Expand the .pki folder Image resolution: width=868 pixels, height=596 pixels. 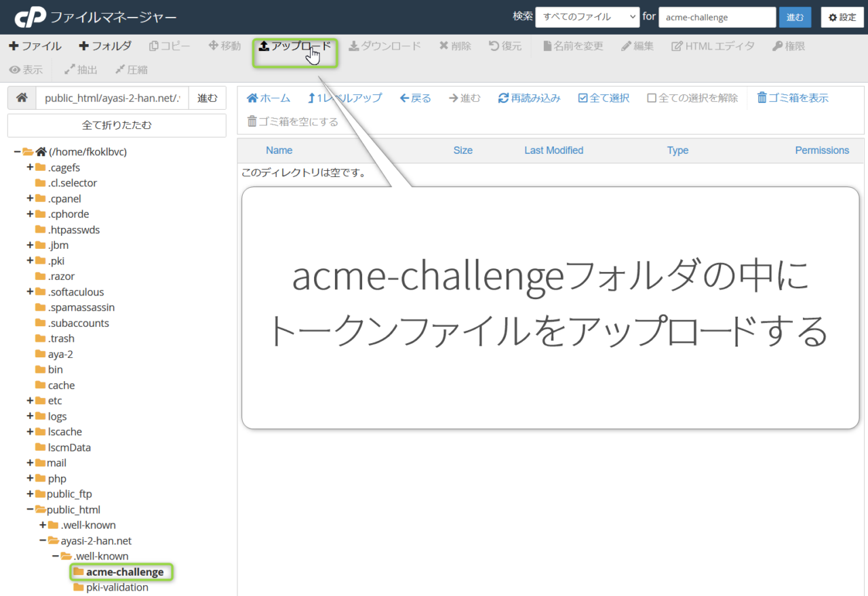pos(30,261)
